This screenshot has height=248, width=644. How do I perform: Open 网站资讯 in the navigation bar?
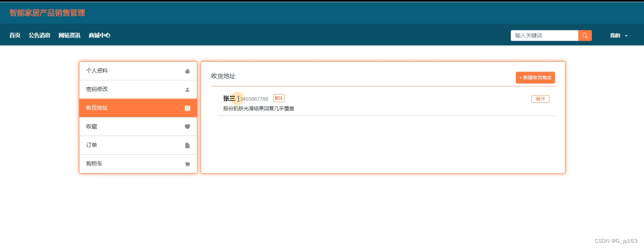pos(69,36)
